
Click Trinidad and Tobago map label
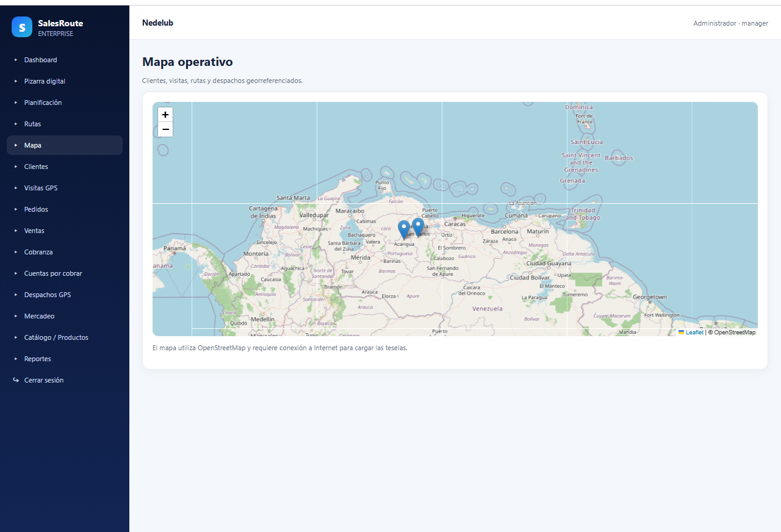click(583, 214)
